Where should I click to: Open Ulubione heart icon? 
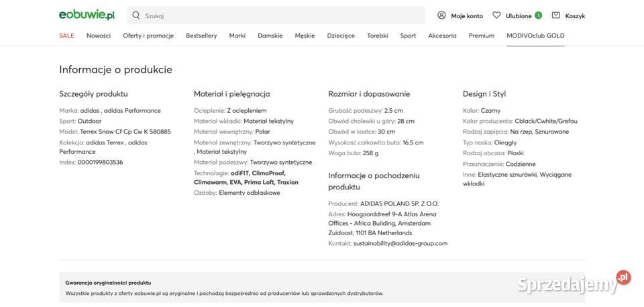pos(496,15)
